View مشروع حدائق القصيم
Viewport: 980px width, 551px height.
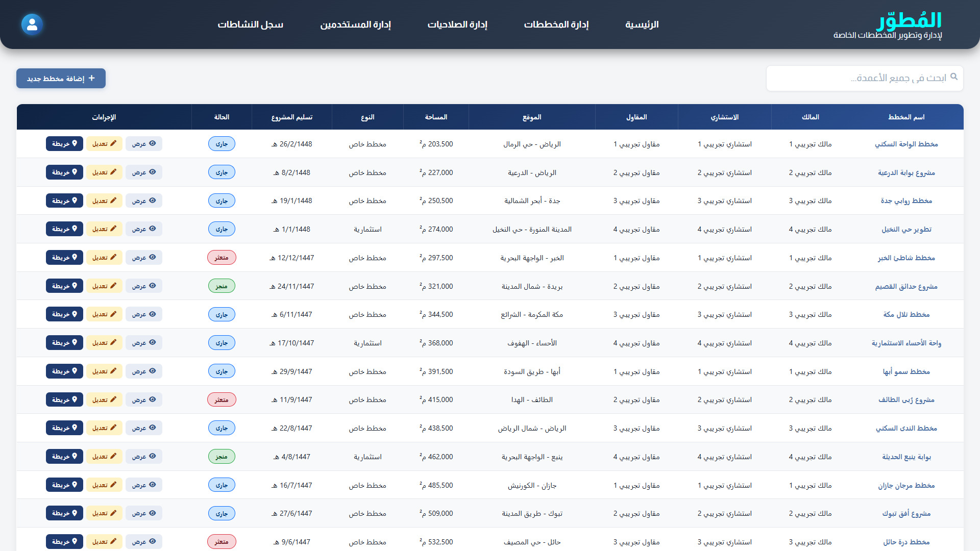coord(144,286)
